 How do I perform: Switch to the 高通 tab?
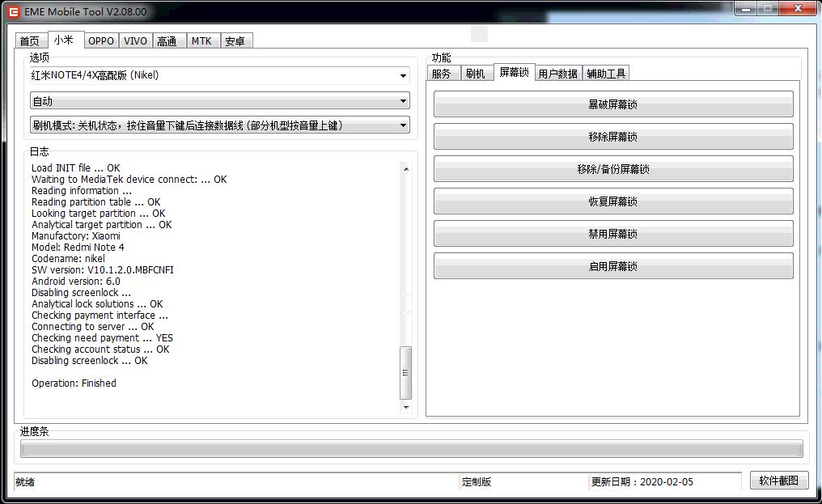click(169, 41)
